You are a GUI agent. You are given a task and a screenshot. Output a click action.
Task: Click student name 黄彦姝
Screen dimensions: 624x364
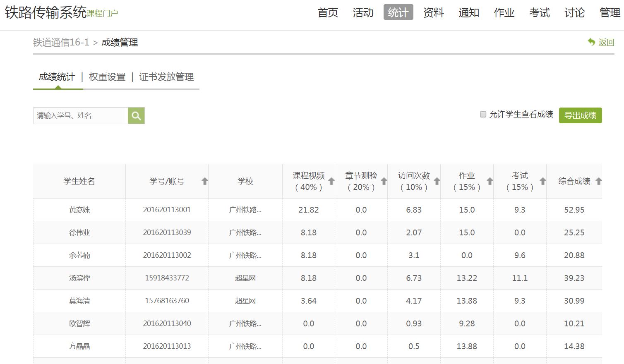(x=79, y=210)
